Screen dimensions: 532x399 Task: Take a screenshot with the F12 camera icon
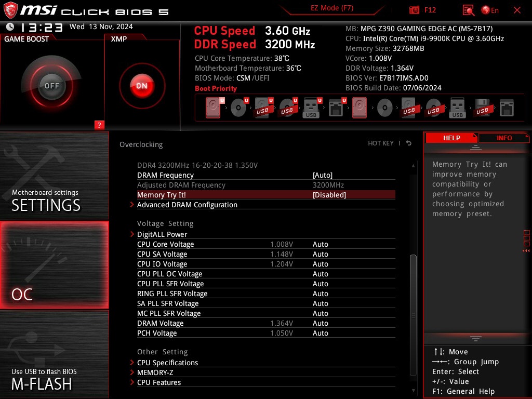click(414, 10)
